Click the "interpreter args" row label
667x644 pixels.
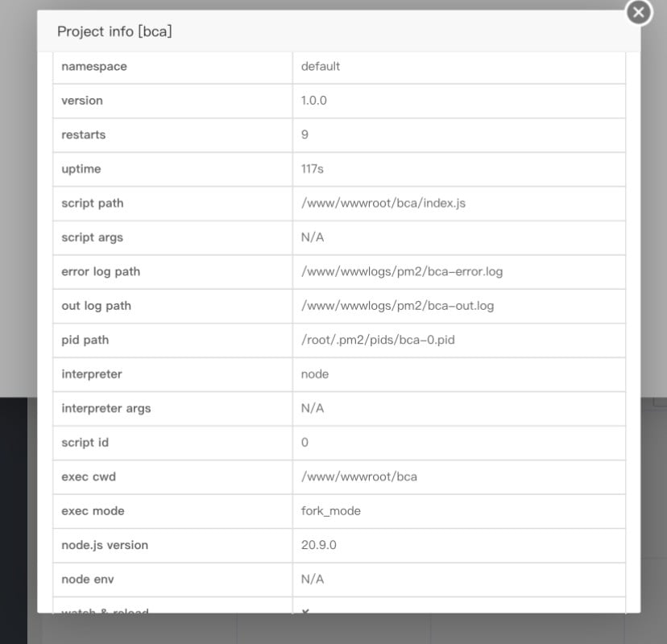coord(106,408)
